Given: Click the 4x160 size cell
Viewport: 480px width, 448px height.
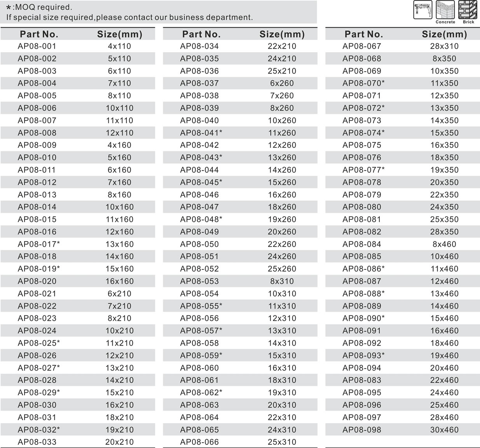Looking at the screenshot, I should tap(119, 145).
